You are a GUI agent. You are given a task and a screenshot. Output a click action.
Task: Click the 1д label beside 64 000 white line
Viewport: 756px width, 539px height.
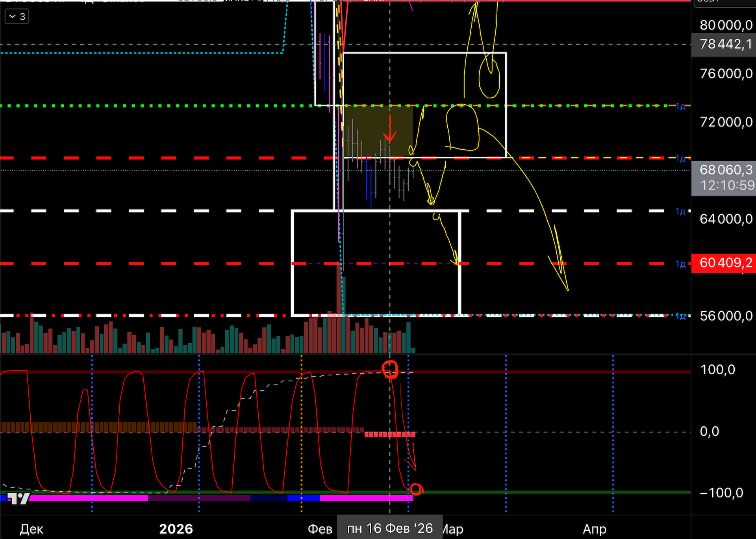coord(680,212)
